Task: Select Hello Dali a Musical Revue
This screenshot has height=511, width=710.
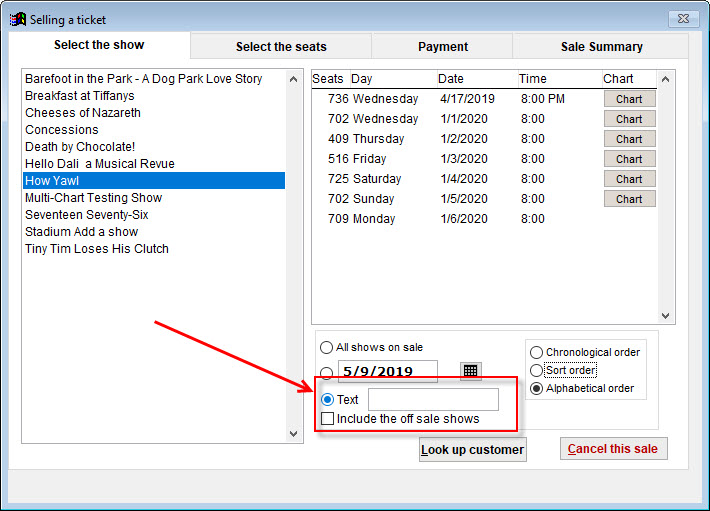Action: pos(154,164)
